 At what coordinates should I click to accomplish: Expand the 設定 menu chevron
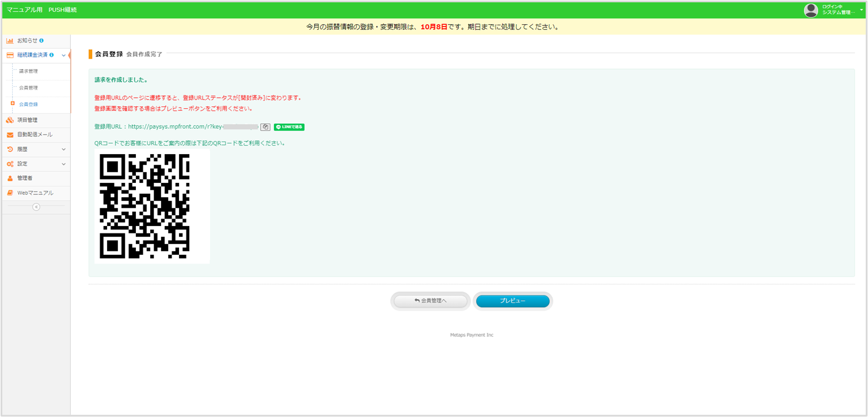coord(63,164)
